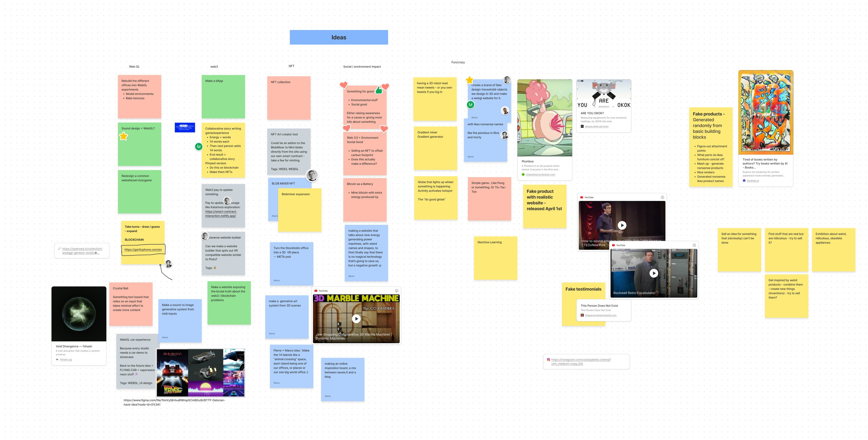
Task: Click the green M avatar near Collaborative story note
Action: click(199, 147)
